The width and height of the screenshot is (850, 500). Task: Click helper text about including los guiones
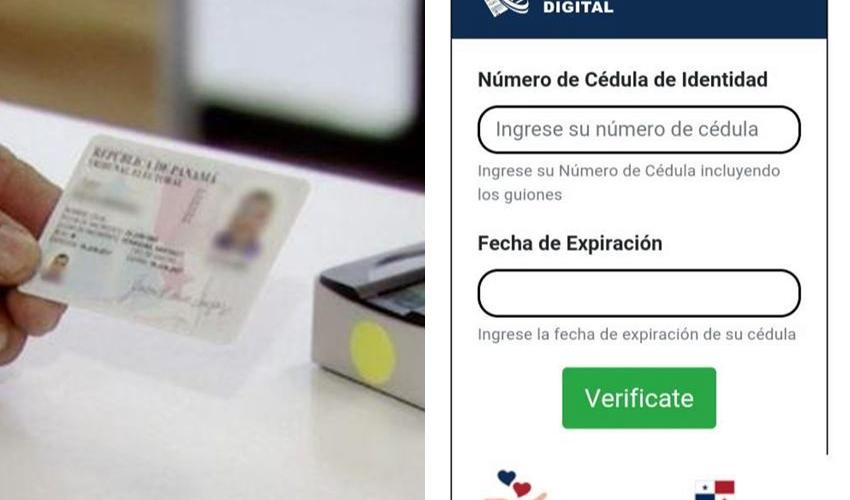(x=629, y=183)
